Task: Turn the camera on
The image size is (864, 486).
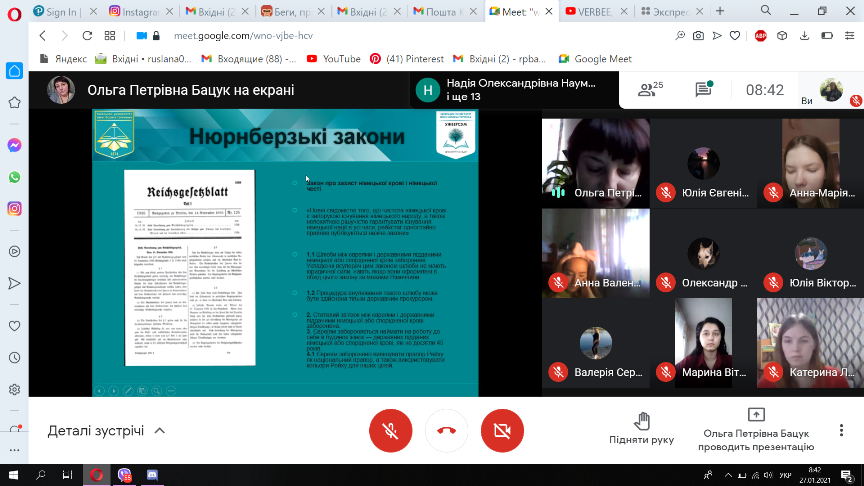Action: click(x=502, y=430)
